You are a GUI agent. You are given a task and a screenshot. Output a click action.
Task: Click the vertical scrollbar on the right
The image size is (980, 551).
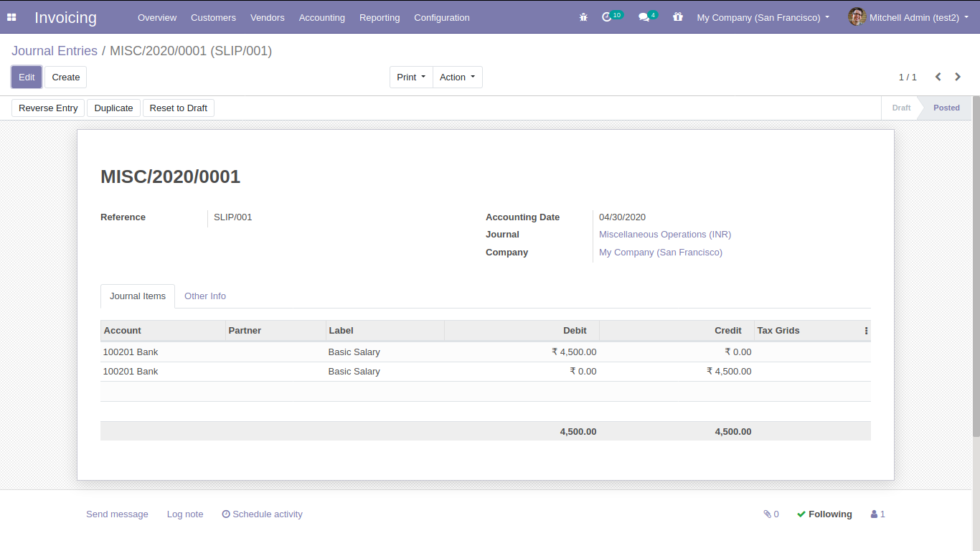pos(976,265)
